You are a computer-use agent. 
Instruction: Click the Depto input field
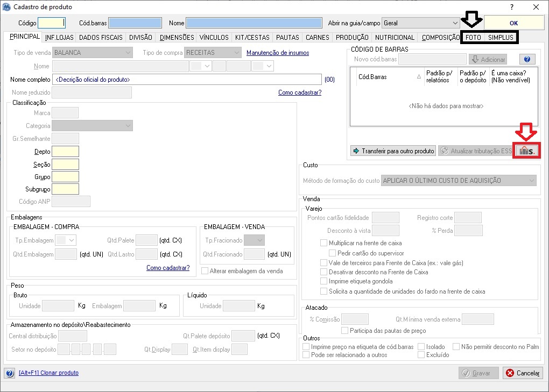65,152
